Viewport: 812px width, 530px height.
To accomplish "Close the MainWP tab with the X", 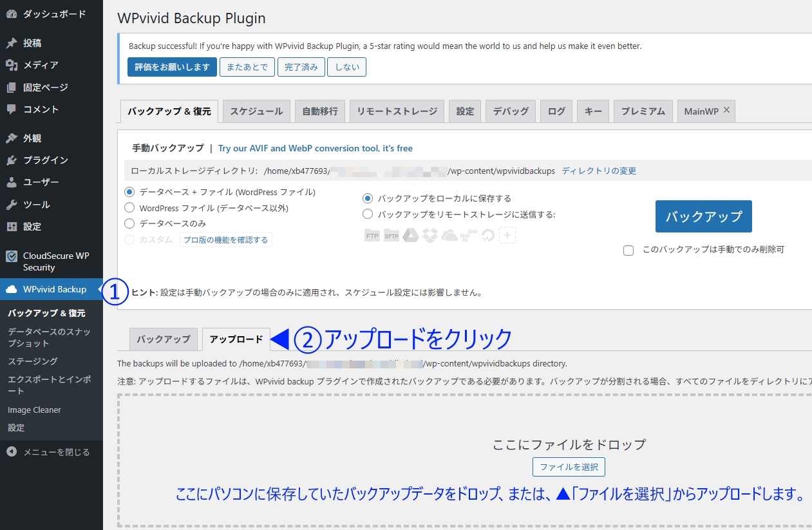I will [726, 110].
